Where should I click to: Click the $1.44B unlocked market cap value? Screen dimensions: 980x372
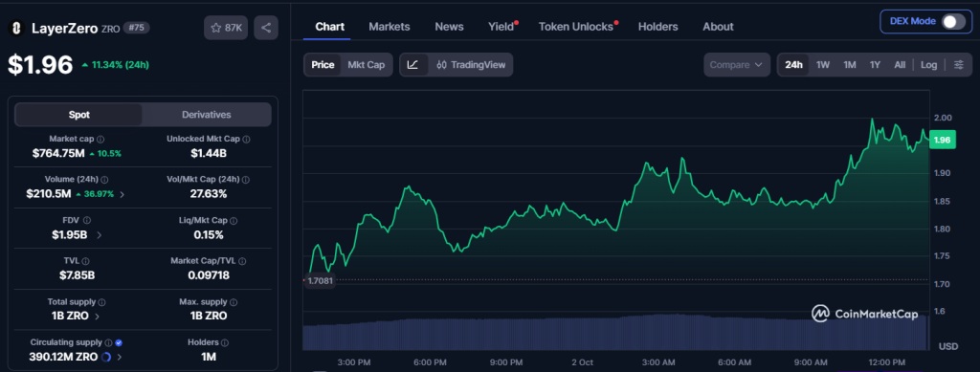(209, 154)
